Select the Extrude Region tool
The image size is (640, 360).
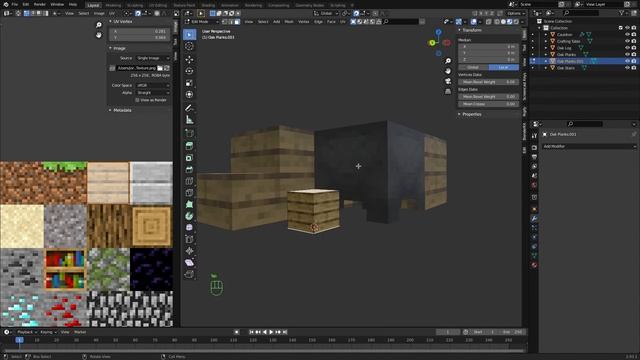189,146
